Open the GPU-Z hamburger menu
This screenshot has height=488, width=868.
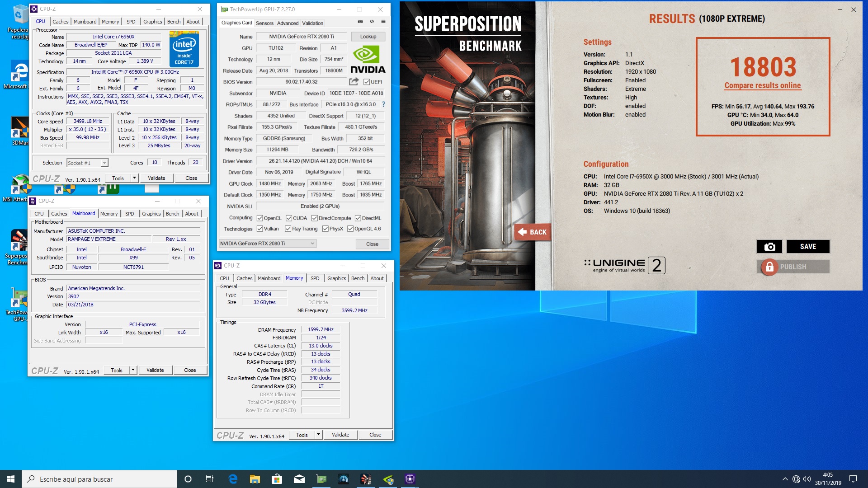coord(383,22)
